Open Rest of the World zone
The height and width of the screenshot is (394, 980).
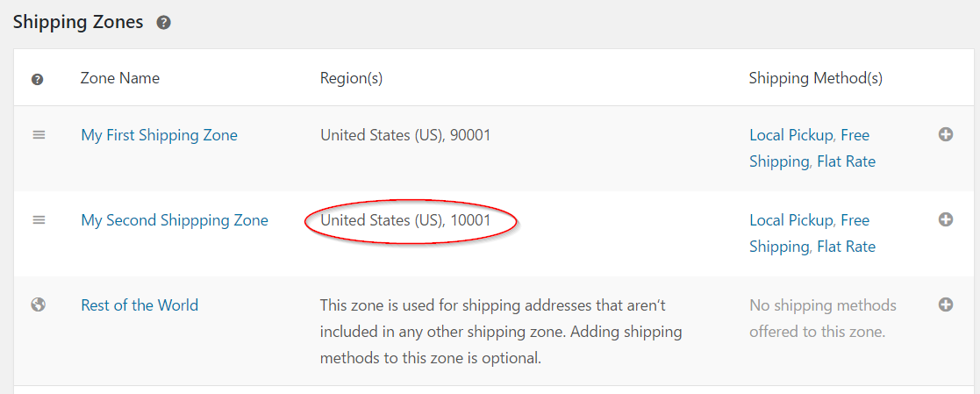point(139,305)
